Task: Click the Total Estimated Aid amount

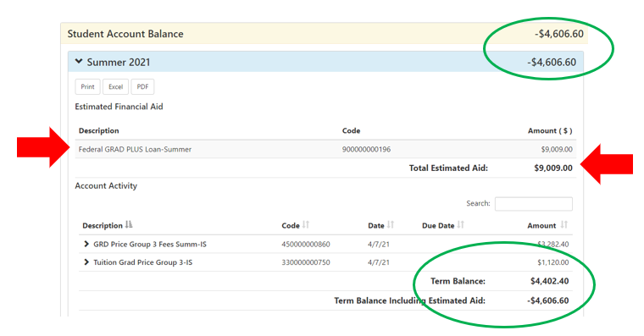Action: click(x=553, y=168)
